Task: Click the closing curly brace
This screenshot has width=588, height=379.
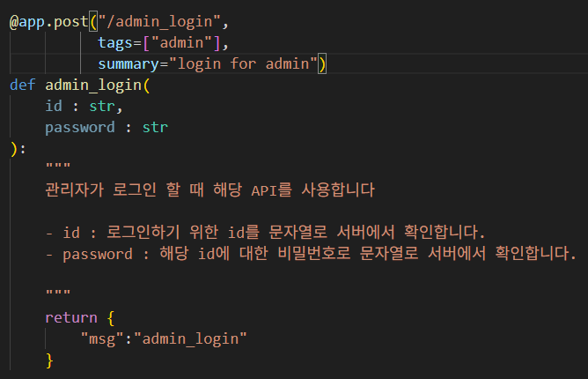Action: pos(49,360)
